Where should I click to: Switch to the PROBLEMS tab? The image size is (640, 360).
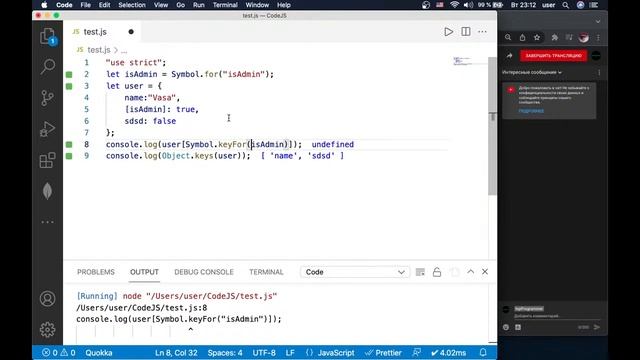click(x=96, y=272)
